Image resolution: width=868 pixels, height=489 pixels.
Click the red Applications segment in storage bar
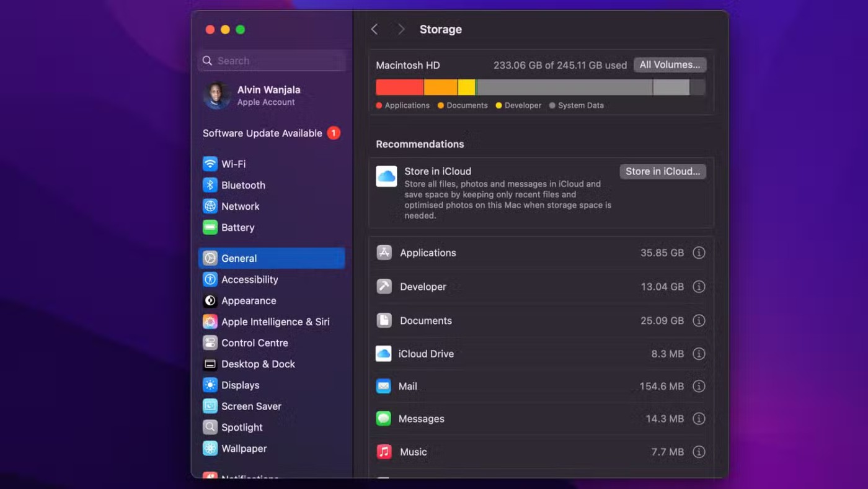tap(399, 87)
